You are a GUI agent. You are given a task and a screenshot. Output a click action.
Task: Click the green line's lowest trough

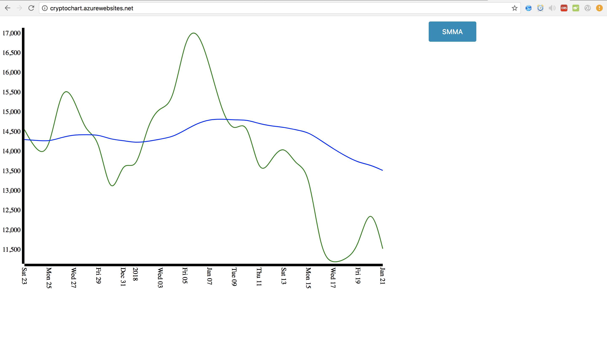pos(335,262)
